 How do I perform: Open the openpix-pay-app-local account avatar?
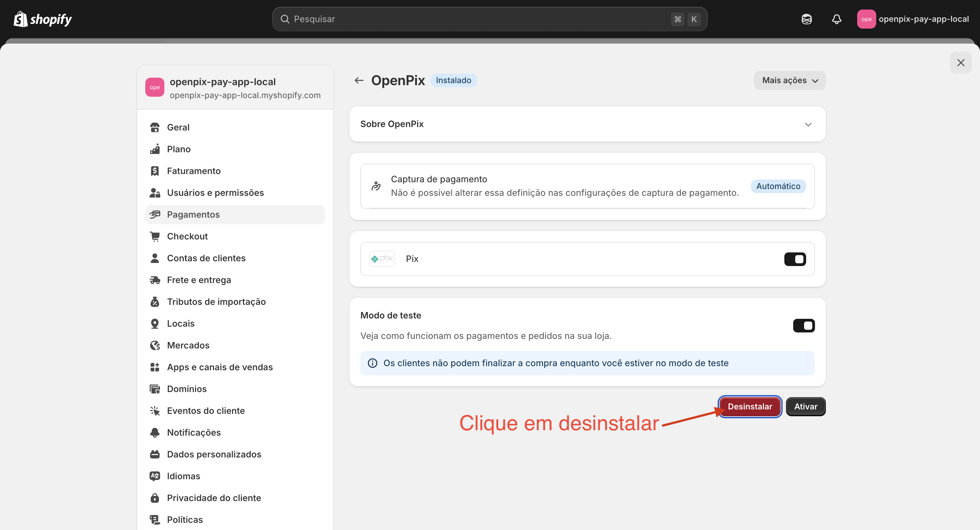866,19
